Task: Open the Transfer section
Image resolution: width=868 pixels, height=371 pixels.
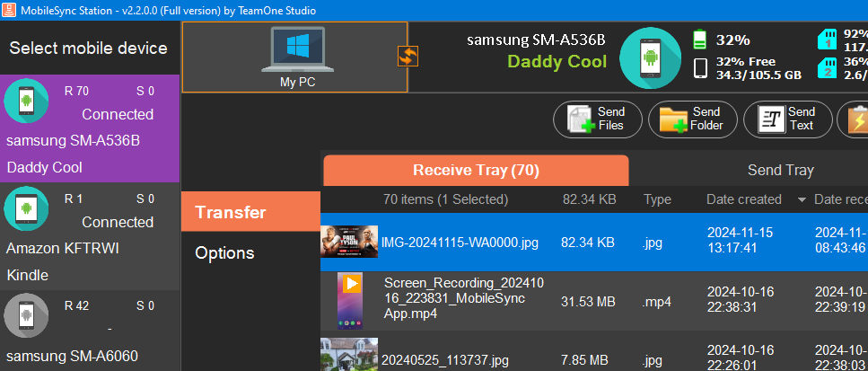Action: tap(250, 212)
